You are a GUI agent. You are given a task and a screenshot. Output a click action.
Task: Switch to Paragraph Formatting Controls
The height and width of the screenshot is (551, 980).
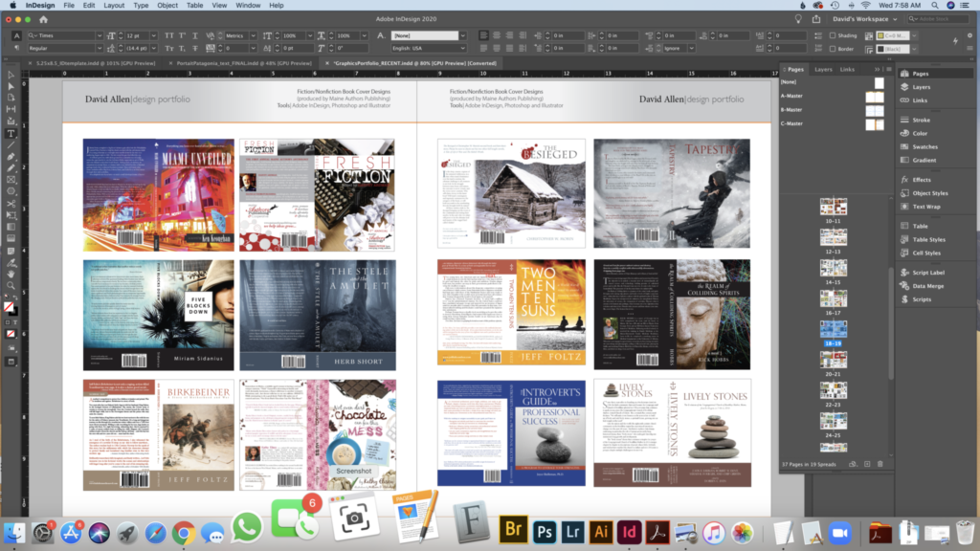point(17,48)
